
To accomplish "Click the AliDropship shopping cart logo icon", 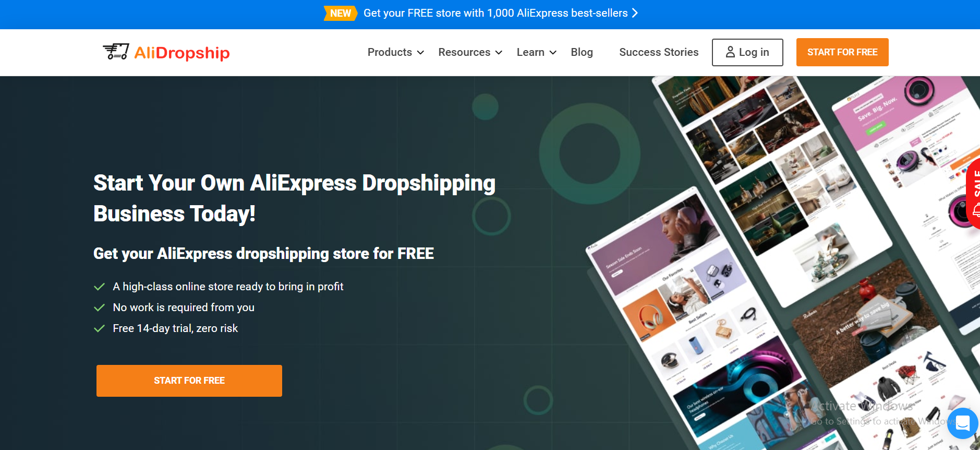I will [116, 52].
